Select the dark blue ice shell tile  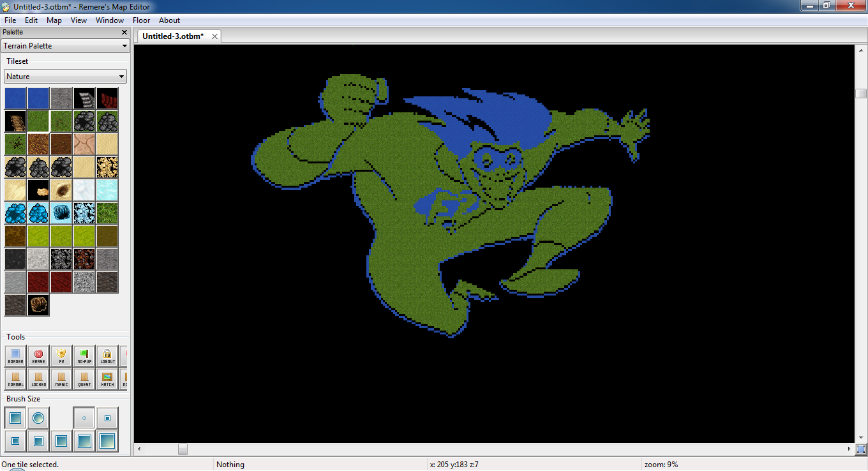point(61,213)
